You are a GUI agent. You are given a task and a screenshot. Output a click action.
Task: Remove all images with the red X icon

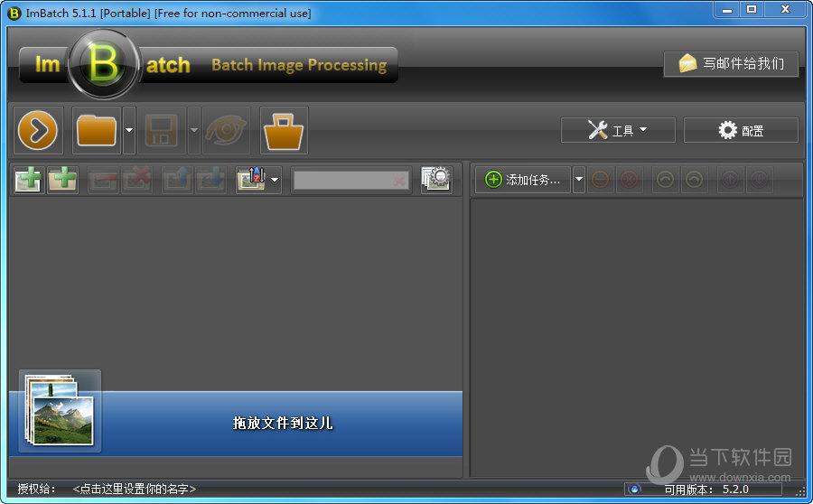[137, 180]
